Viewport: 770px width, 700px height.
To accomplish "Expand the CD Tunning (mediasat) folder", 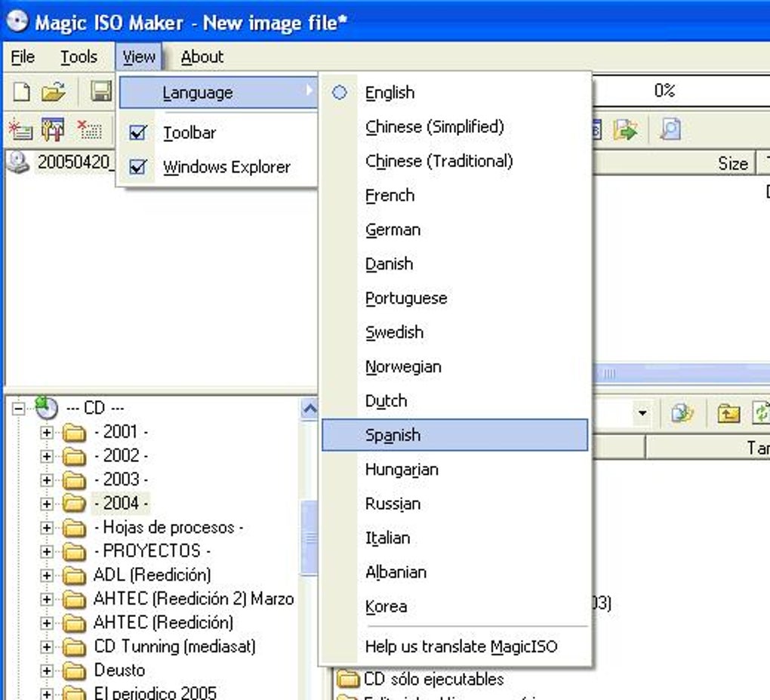I will (47, 647).
